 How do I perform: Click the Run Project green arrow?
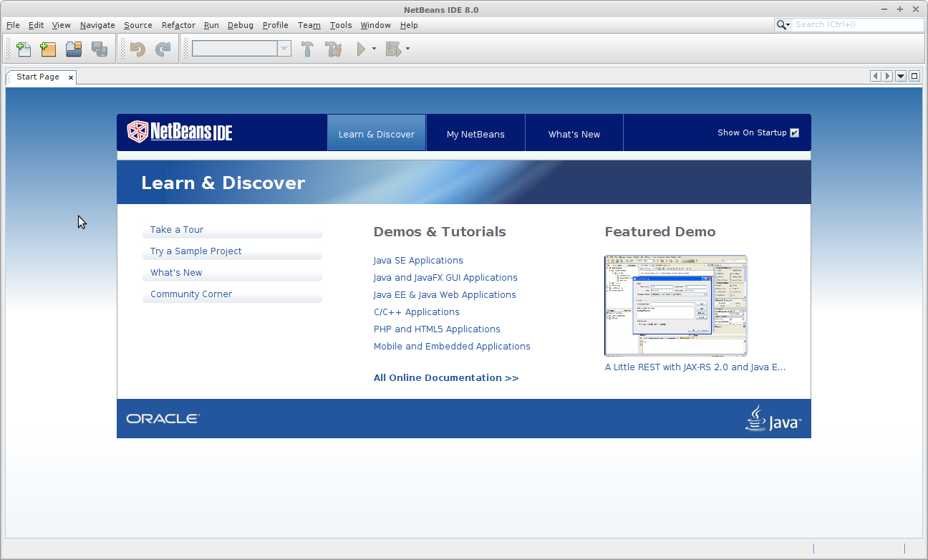coord(362,49)
